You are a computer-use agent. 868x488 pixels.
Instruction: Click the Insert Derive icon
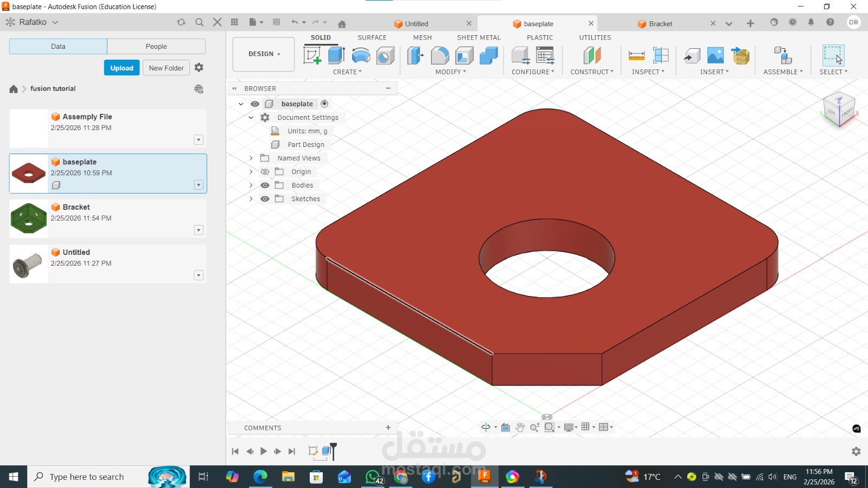click(691, 55)
